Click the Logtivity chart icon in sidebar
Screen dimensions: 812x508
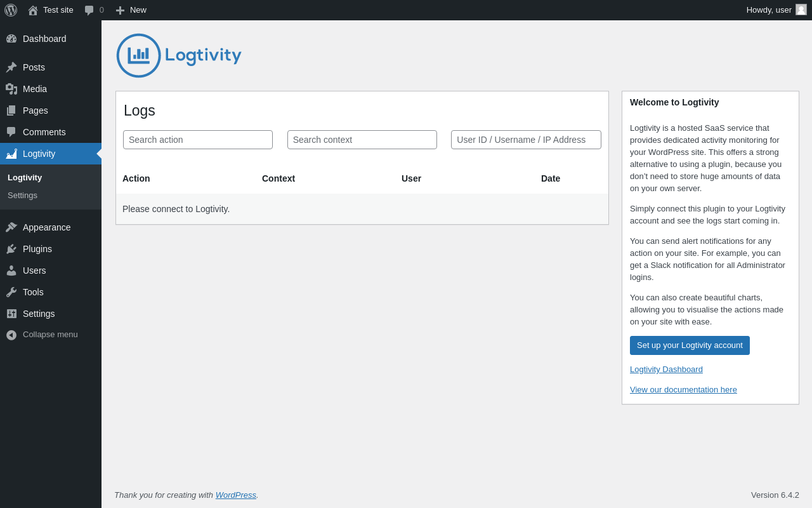(x=11, y=154)
